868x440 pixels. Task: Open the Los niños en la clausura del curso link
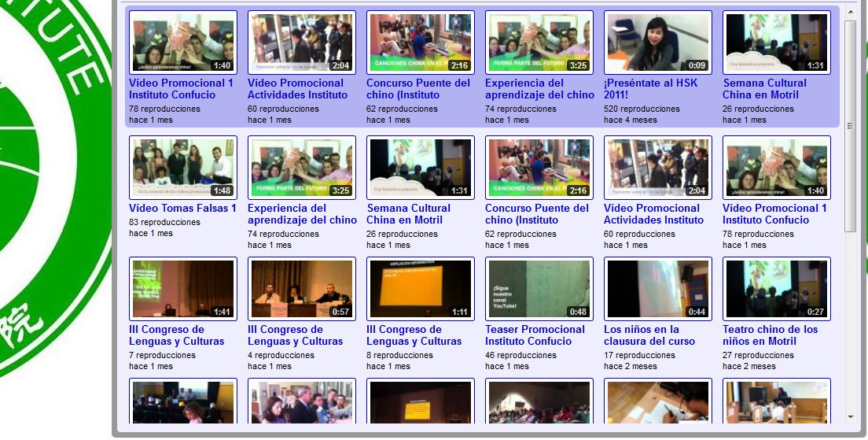649,335
